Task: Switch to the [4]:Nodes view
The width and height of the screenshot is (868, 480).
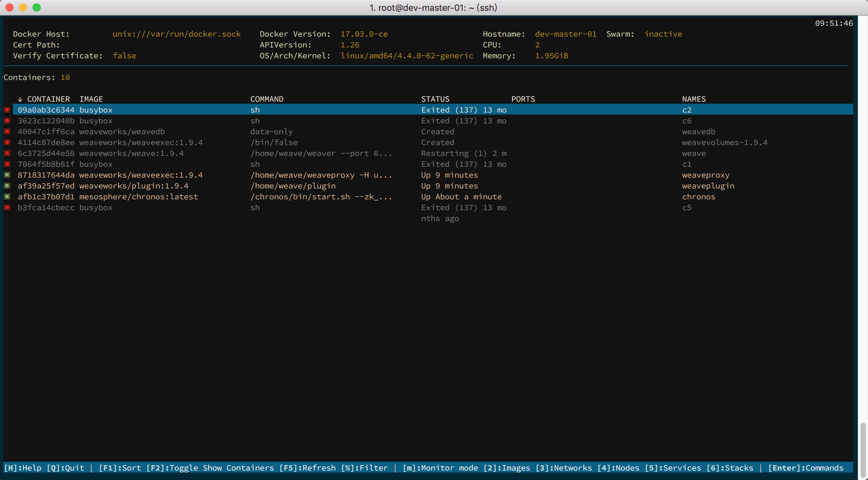Action: click(x=618, y=468)
